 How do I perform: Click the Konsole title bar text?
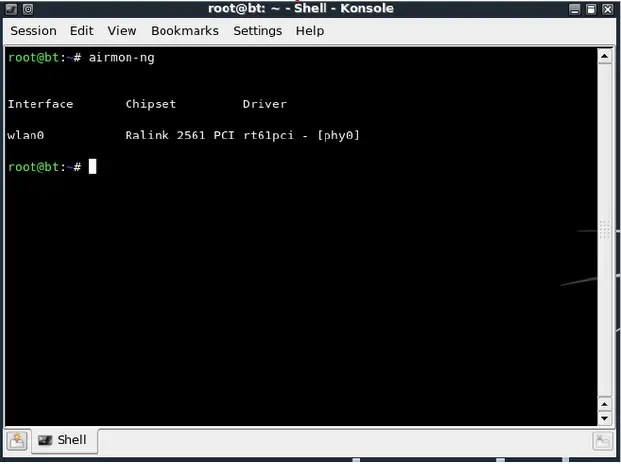tap(301, 8)
